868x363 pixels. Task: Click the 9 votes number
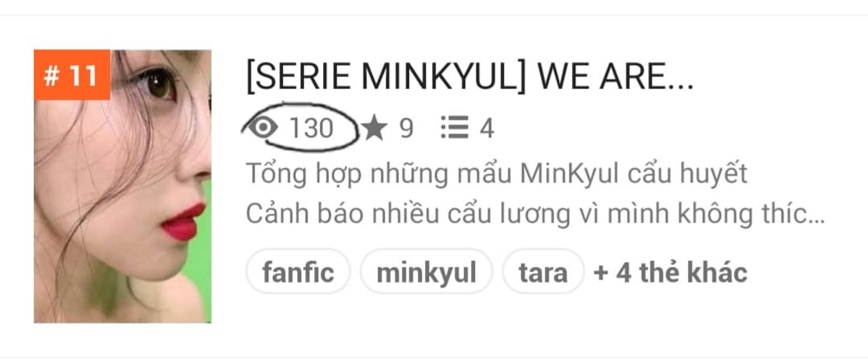click(406, 128)
